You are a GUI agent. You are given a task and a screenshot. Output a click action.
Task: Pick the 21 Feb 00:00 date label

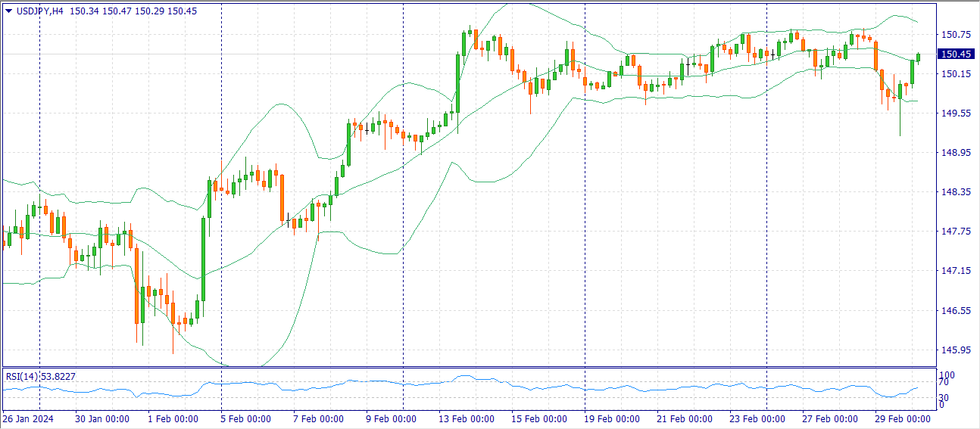point(685,418)
